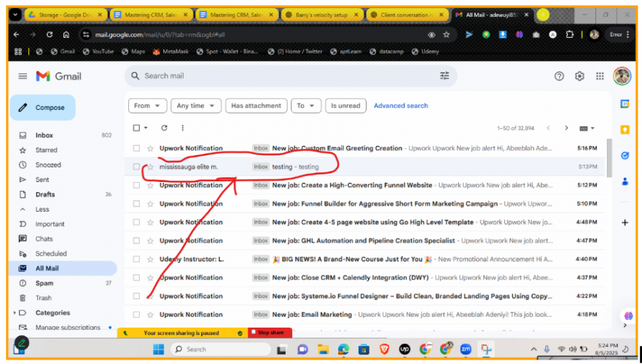Open Google Calendar side panel icon
The height and width of the screenshot is (364, 642).
click(625, 104)
